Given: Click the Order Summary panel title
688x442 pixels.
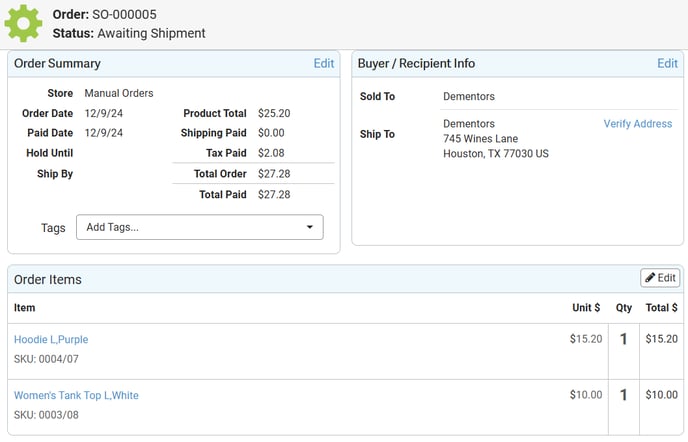Looking at the screenshot, I should coord(57,64).
